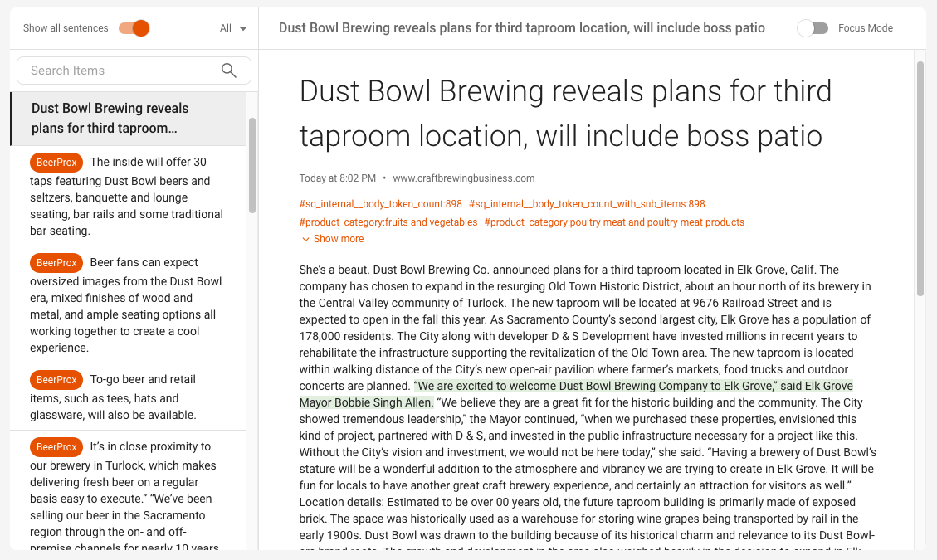Click the poultry meat products category tag

click(x=614, y=222)
